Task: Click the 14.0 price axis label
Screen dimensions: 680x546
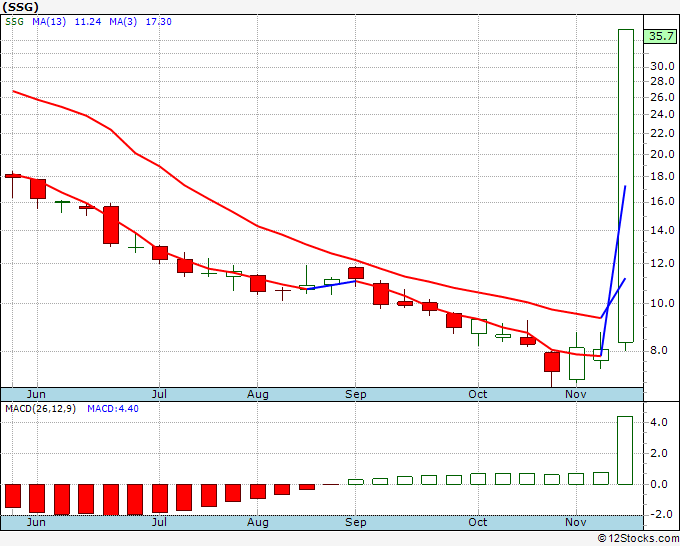Action: [x=662, y=230]
